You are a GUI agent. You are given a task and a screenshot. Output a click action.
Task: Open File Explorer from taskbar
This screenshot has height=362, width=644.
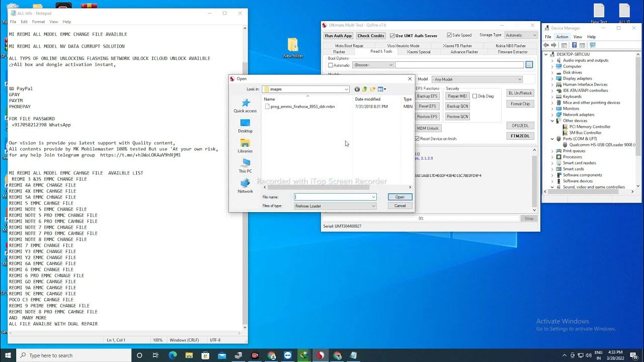(x=189, y=355)
